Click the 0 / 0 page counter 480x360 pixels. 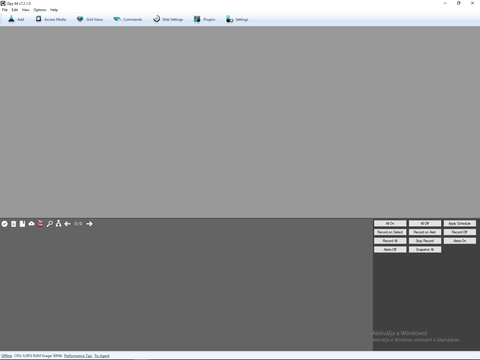pyautogui.click(x=78, y=224)
